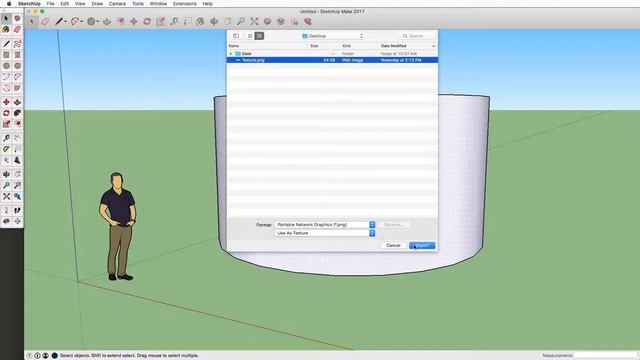Select Polygon tool in left palette
Screen dimensions: 640x360
tap(17, 66)
